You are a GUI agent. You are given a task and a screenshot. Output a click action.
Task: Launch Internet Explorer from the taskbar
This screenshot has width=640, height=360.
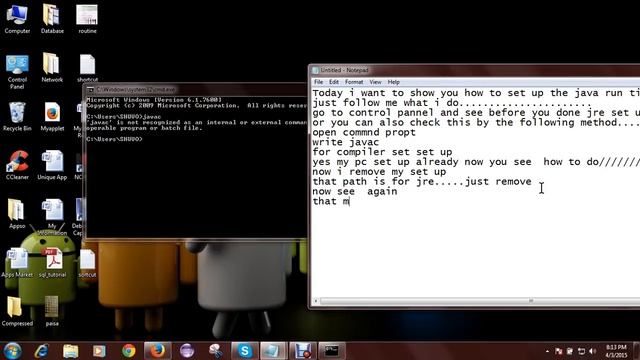point(41,351)
